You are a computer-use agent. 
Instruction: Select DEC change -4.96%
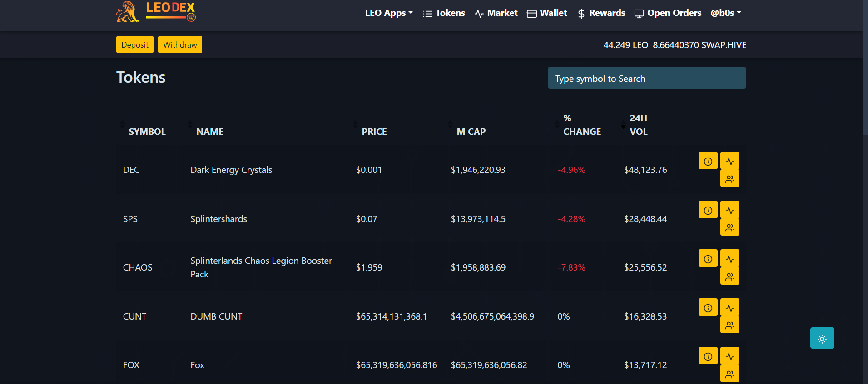pos(571,170)
